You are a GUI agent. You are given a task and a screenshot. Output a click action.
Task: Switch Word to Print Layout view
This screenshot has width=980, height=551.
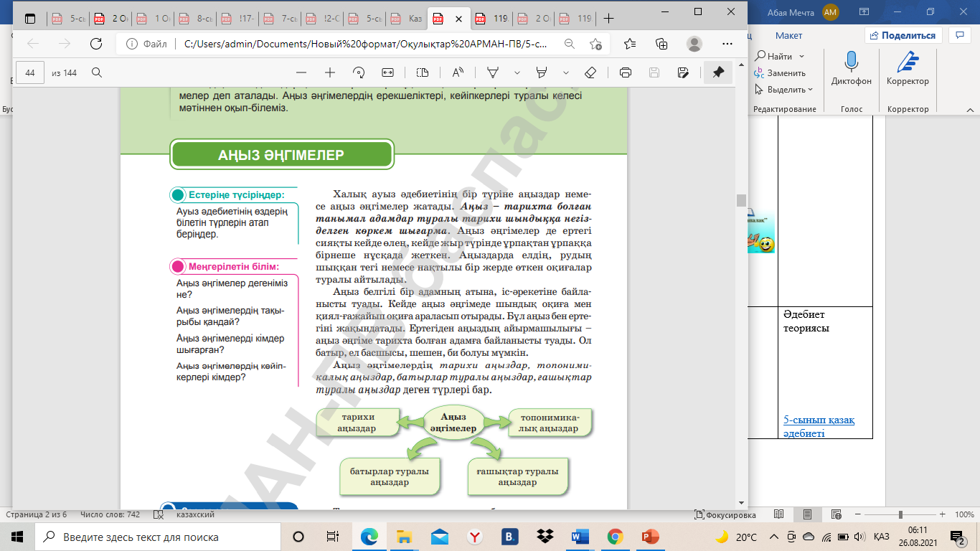(807, 514)
